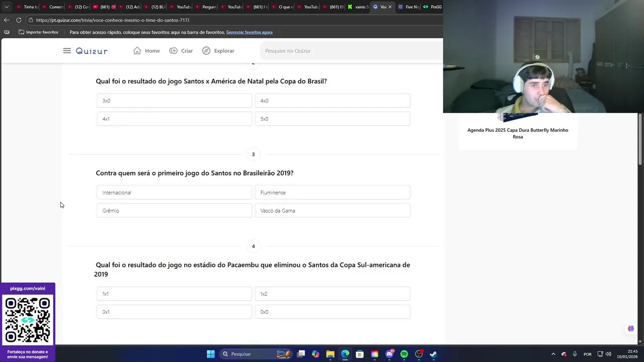644x362 pixels.
Task: Select answer 1x1
Action: coord(174,294)
